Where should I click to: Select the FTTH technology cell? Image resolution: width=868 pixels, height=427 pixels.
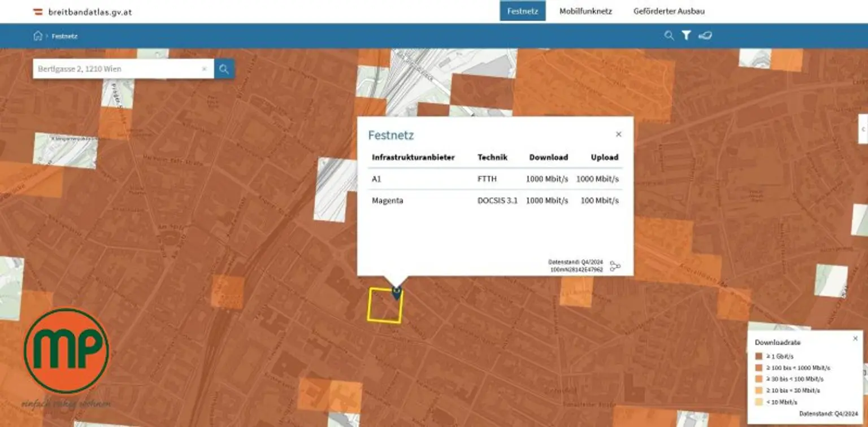487,179
